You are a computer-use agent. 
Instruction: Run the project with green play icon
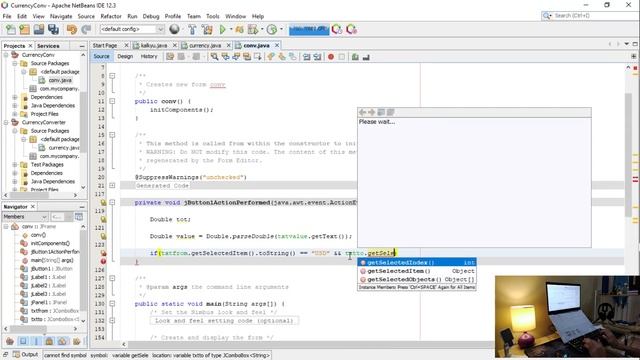pos(222,29)
